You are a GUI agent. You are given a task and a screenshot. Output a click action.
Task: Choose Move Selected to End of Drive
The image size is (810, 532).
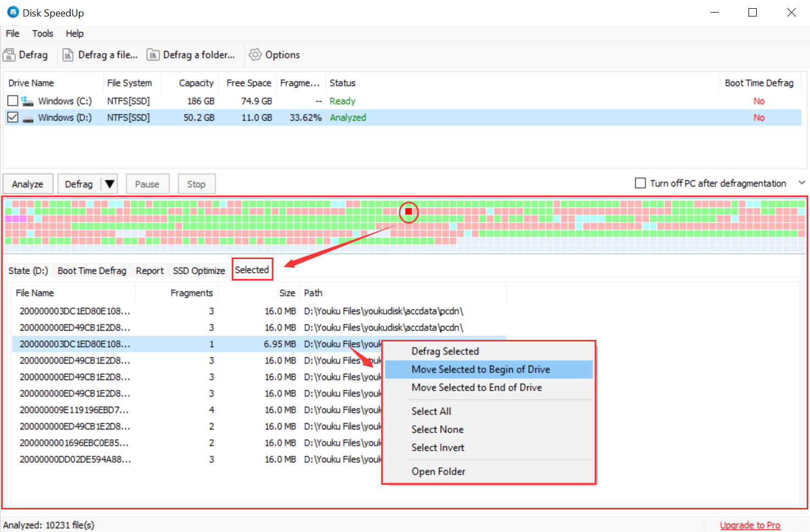pyautogui.click(x=476, y=388)
